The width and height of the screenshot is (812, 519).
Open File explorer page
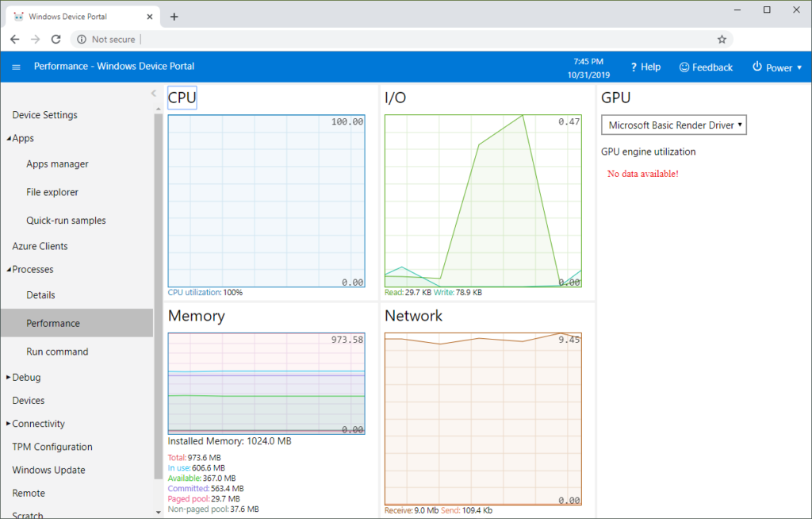(x=52, y=192)
